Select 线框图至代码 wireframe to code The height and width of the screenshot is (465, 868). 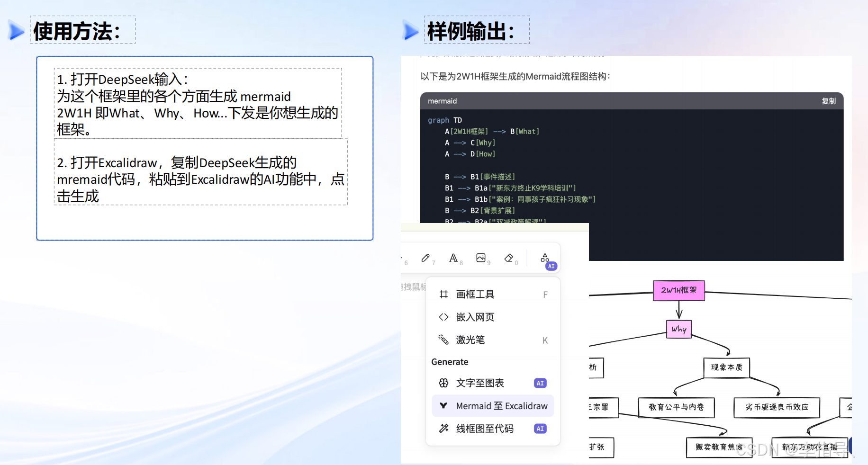(x=493, y=429)
